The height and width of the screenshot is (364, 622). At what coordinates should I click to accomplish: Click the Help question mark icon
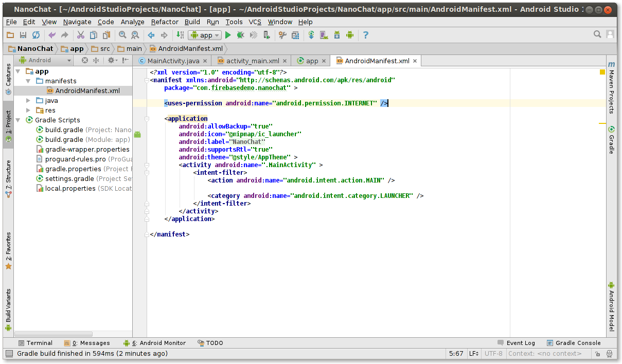coord(366,35)
